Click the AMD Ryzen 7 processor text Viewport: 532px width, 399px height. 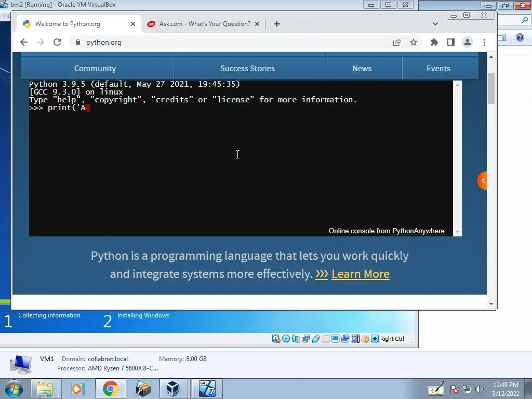coord(123,368)
